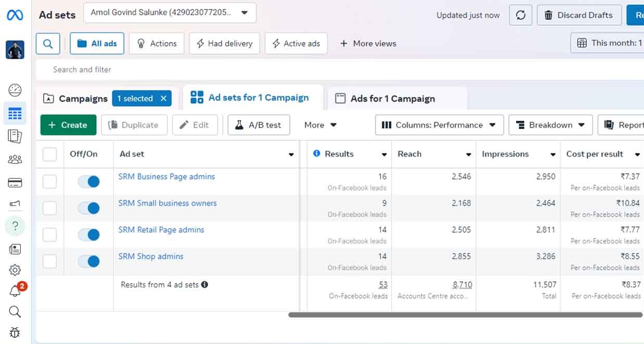
Task: Click the sidebar search magnifier icon
Action: click(x=15, y=312)
